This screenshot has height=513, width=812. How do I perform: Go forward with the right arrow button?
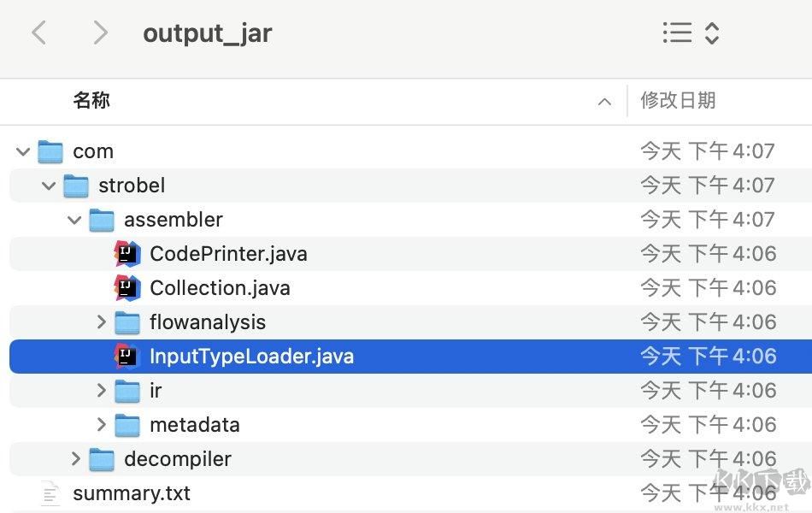101,33
